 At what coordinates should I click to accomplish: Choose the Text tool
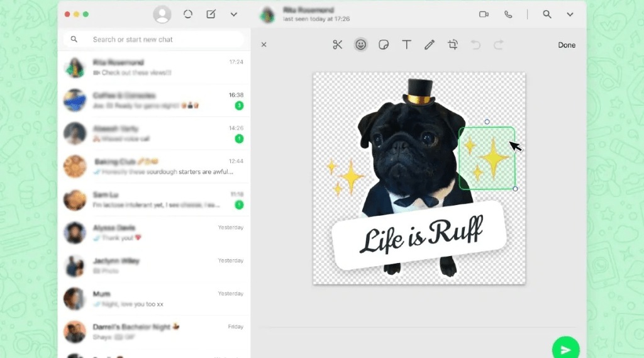[x=407, y=45]
